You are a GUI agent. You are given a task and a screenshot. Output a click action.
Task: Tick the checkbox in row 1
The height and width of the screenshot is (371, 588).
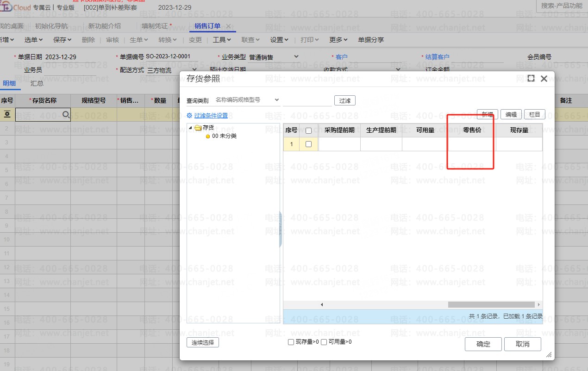pos(309,144)
